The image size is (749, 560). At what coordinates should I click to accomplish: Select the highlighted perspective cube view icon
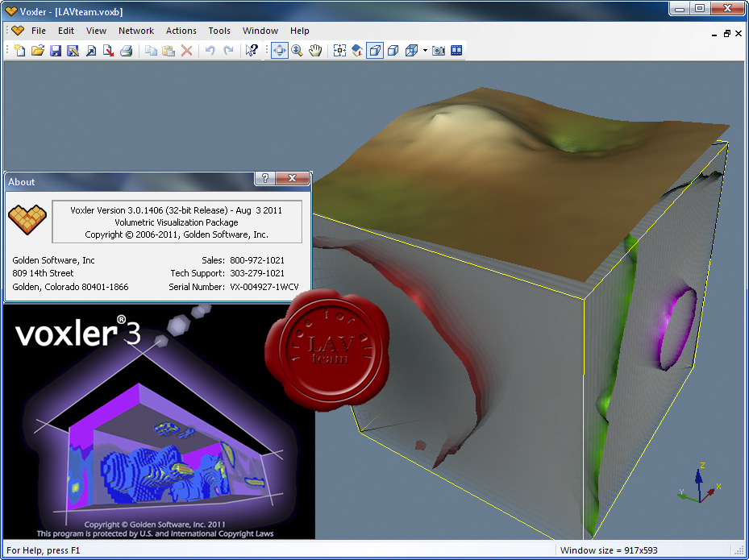375,50
